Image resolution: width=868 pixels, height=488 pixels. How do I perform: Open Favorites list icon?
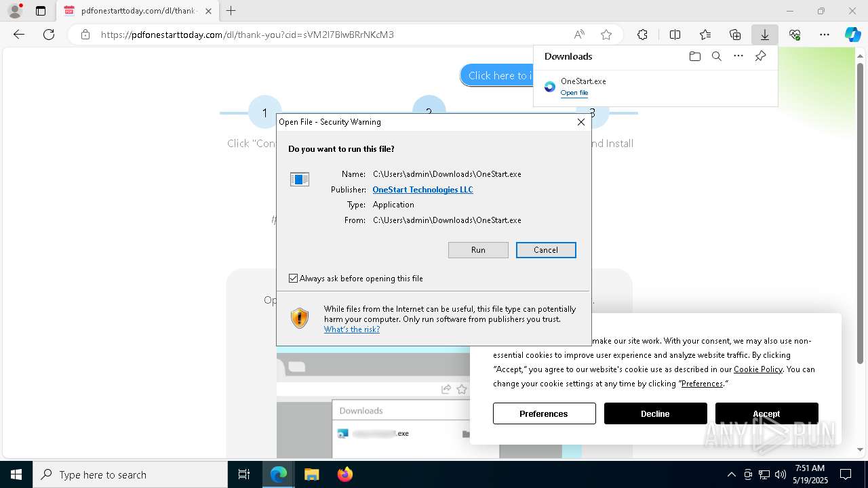[705, 35]
